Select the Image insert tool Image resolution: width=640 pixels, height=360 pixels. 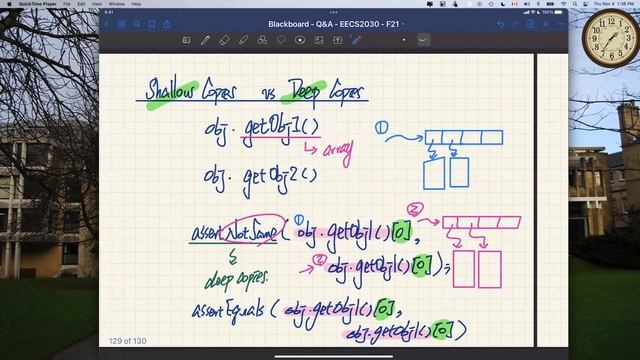pos(319,40)
